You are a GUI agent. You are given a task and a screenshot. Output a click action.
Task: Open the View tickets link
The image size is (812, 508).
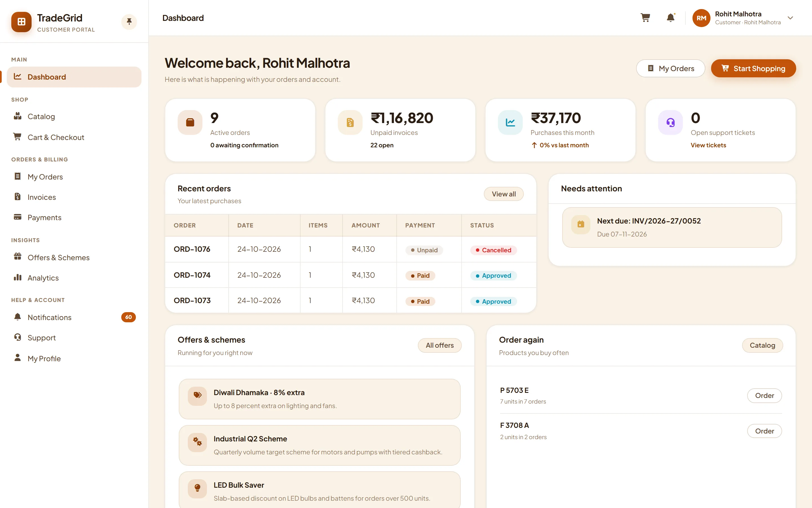(708, 145)
